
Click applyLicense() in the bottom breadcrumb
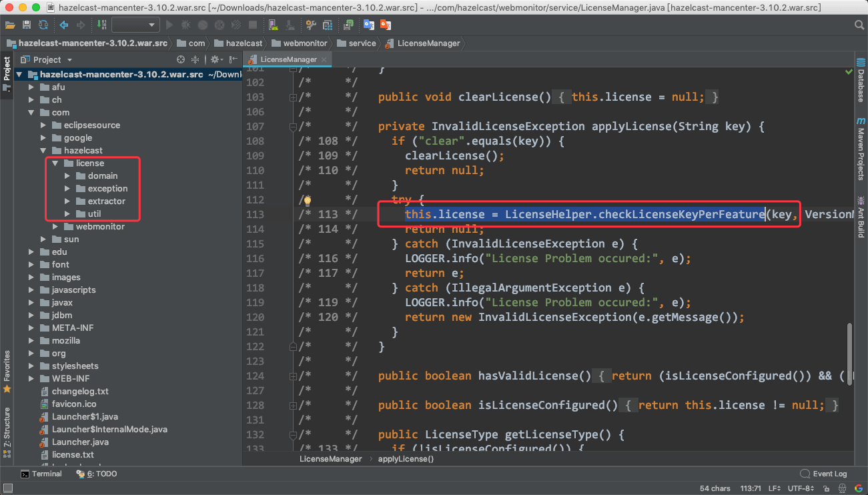click(x=406, y=459)
